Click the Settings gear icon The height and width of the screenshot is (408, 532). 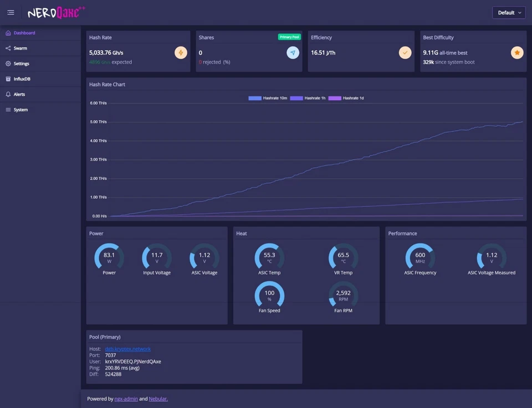(8, 63)
